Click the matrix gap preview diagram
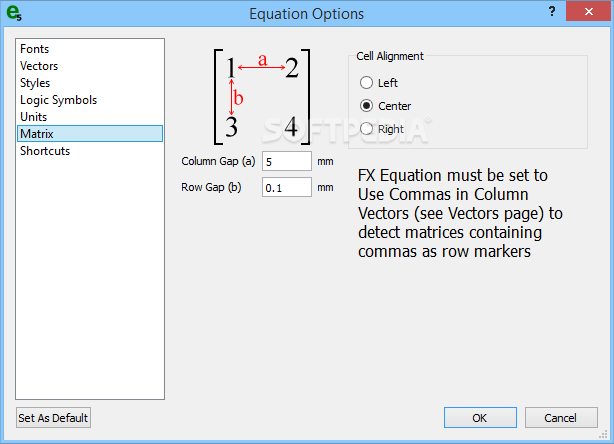614x444 pixels. [x=262, y=97]
